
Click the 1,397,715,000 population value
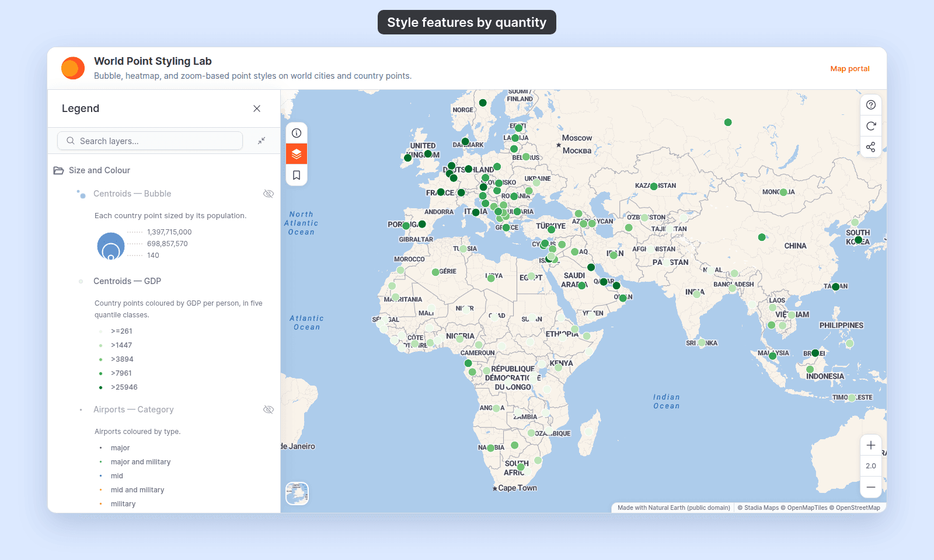pyautogui.click(x=169, y=232)
